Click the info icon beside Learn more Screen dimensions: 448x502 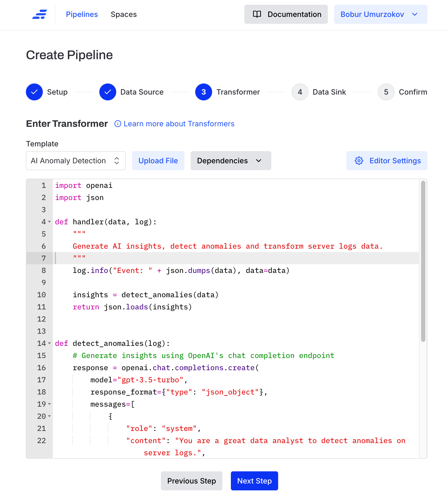click(x=118, y=124)
